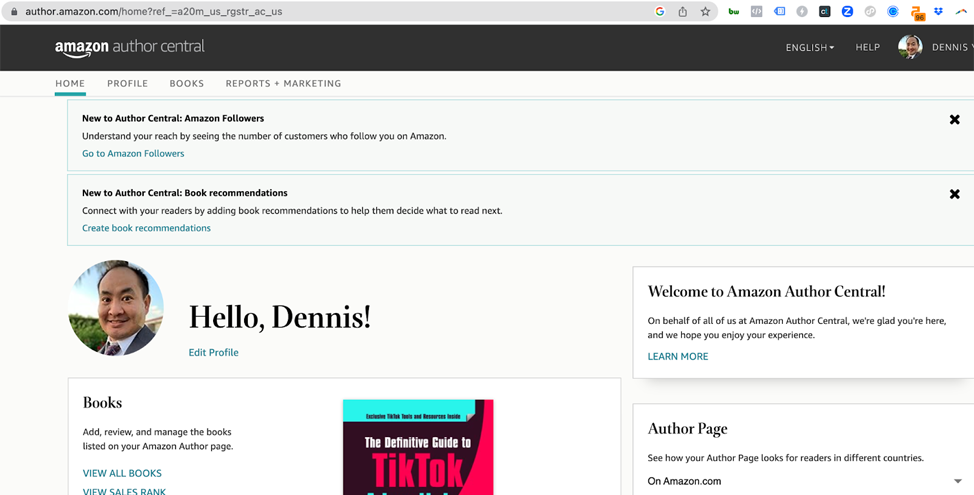Click the share page icon
The width and height of the screenshot is (974, 495).
coord(683,11)
